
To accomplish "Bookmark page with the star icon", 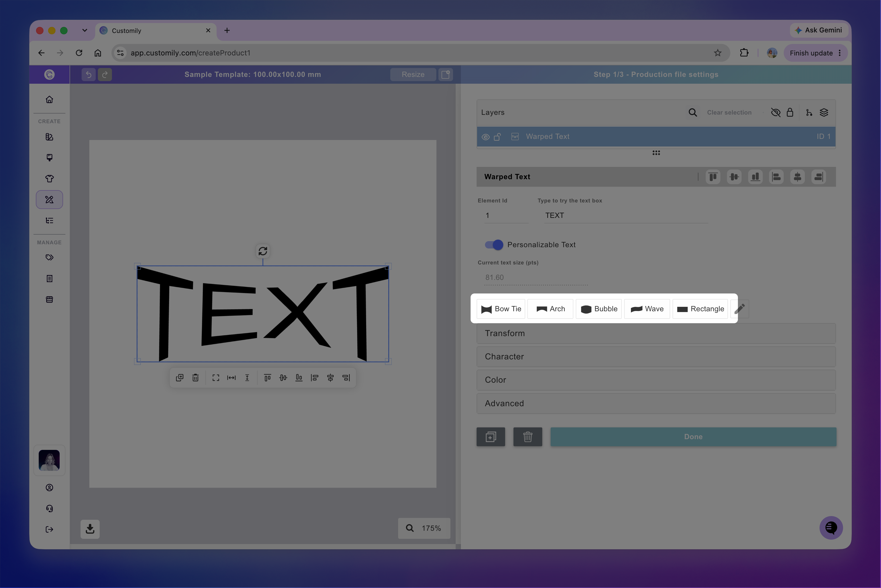I will [x=718, y=53].
